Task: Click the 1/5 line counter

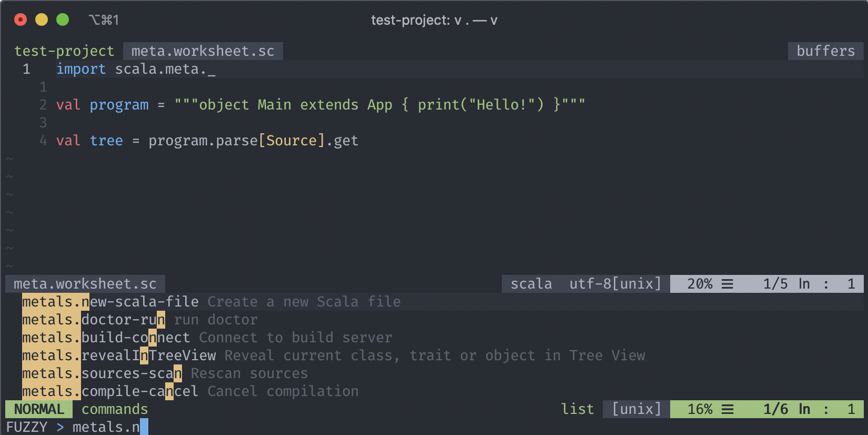Action: coord(775,284)
